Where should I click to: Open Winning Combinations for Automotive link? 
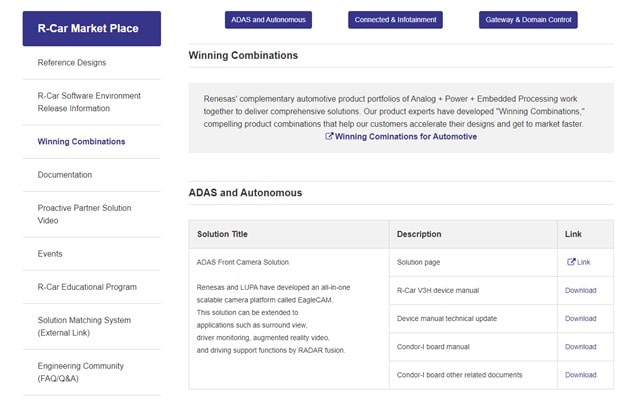coord(406,137)
